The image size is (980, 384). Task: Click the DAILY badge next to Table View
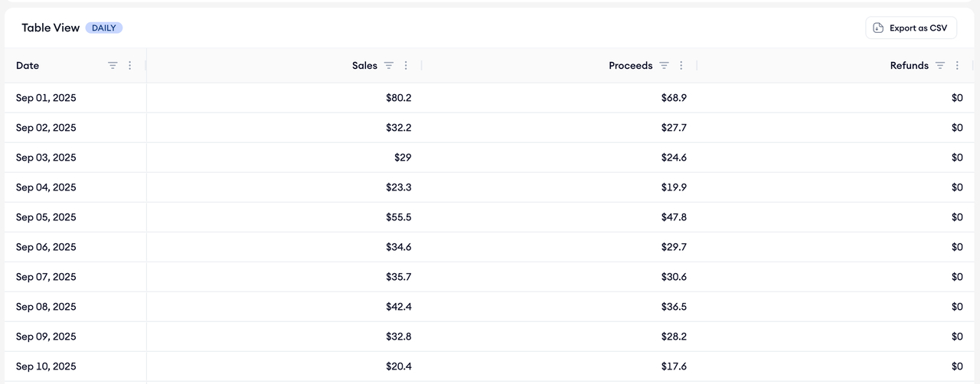pyautogui.click(x=104, y=28)
